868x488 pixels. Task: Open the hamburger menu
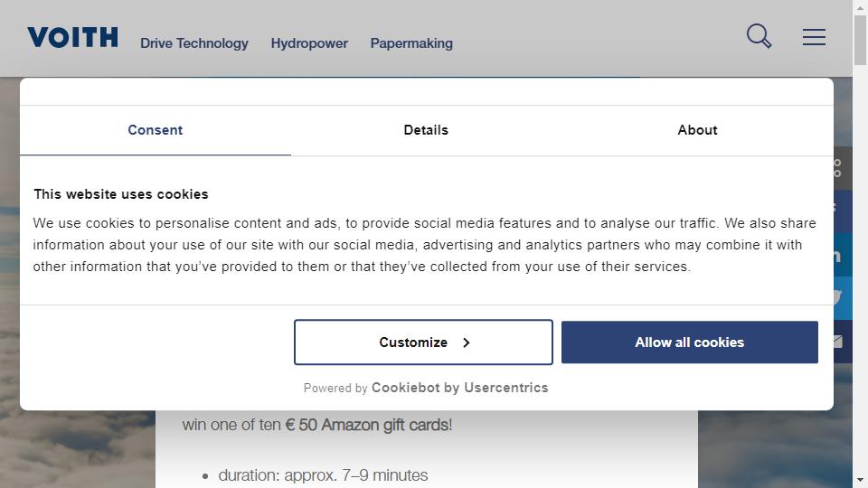814,37
